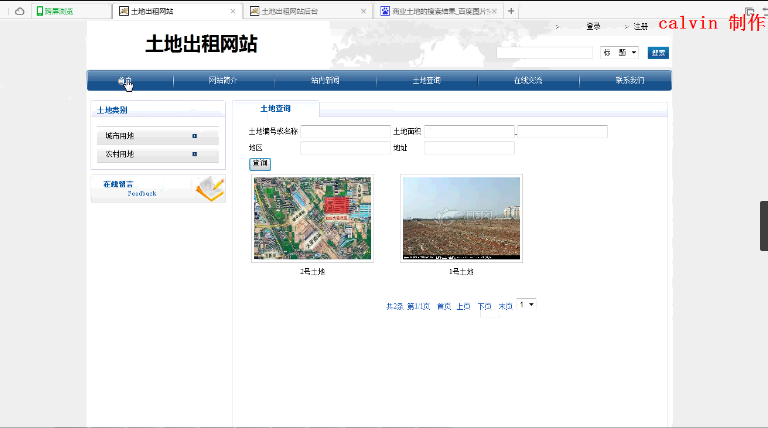The image size is (768, 428).
Task: Open the 在线交流 navigation item
Action: click(x=528, y=80)
